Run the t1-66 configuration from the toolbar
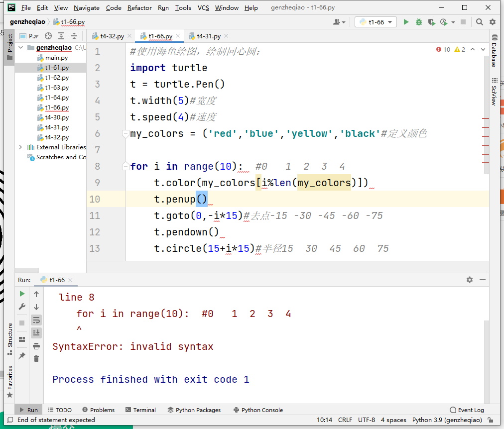This screenshot has height=429, width=504. (406, 22)
